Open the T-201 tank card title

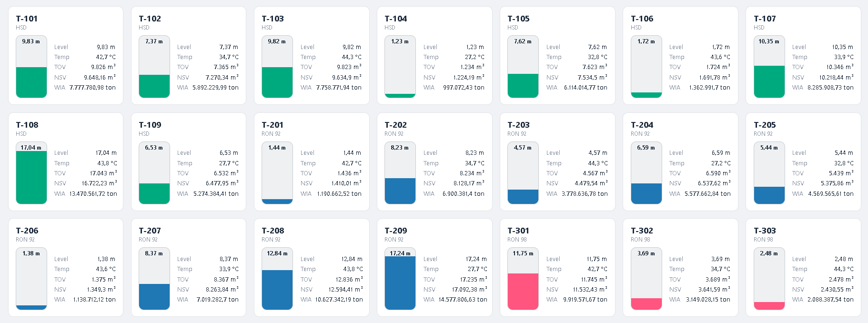(x=273, y=125)
